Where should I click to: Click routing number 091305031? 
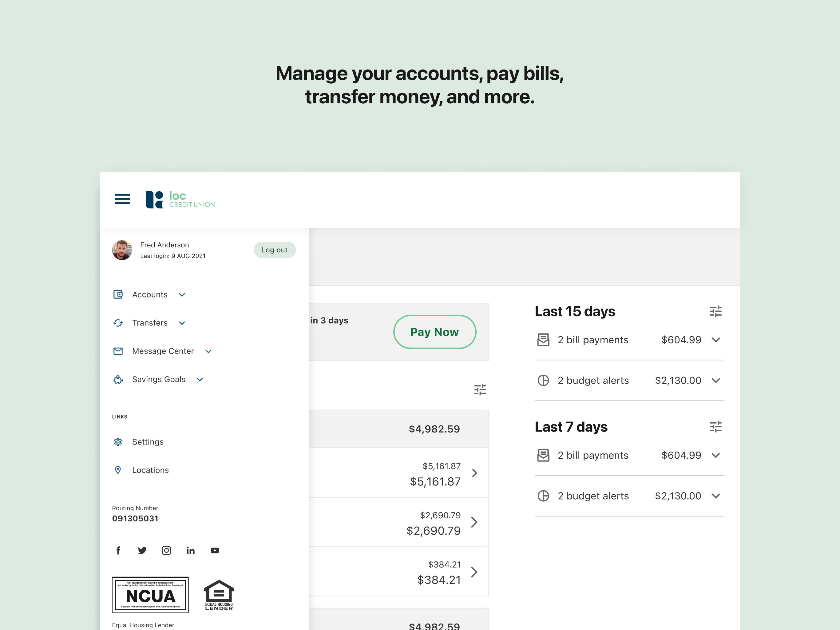pyautogui.click(x=135, y=519)
